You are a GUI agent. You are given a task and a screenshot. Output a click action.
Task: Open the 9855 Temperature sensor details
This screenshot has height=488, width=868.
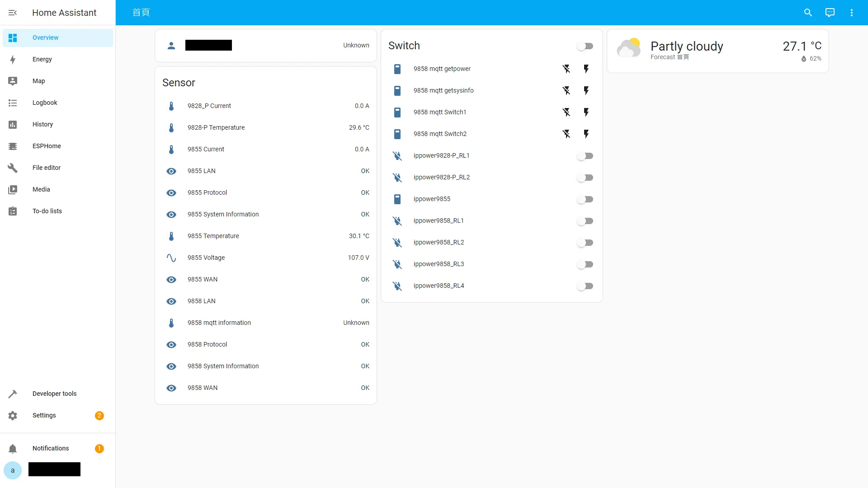(x=213, y=236)
